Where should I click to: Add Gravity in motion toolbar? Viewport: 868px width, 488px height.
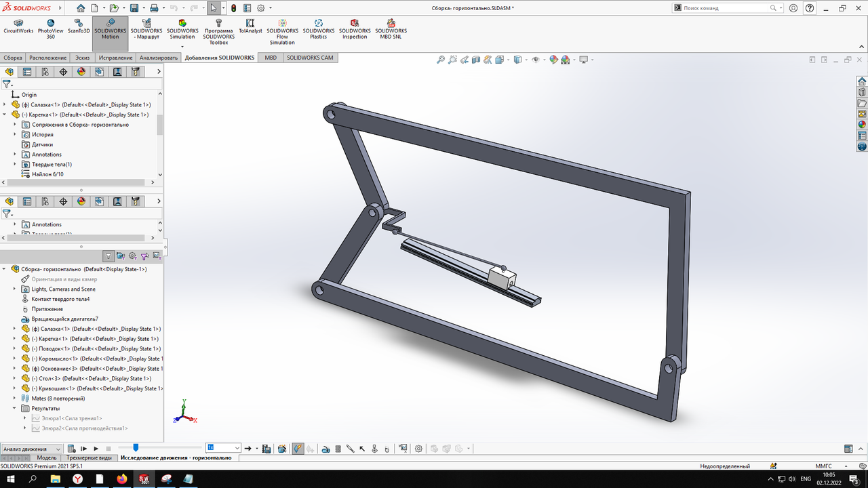coord(387,448)
